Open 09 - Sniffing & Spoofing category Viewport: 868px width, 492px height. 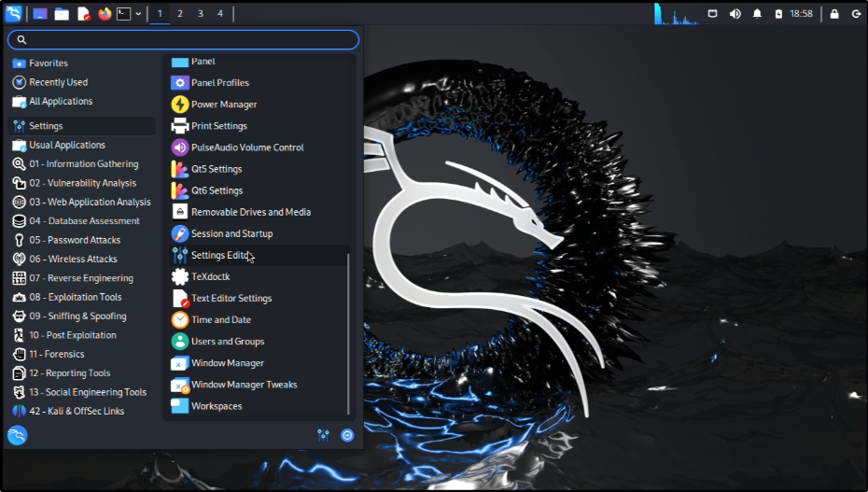[x=81, y=316]
